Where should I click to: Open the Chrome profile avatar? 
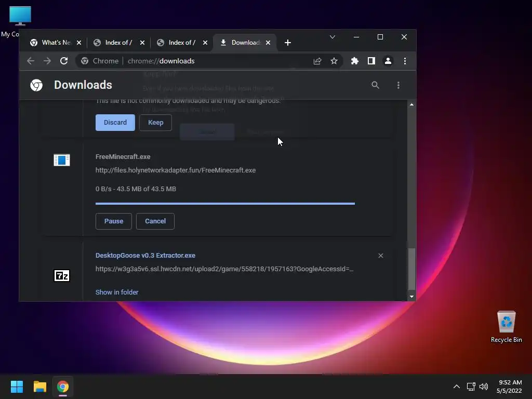click(388, 61)
